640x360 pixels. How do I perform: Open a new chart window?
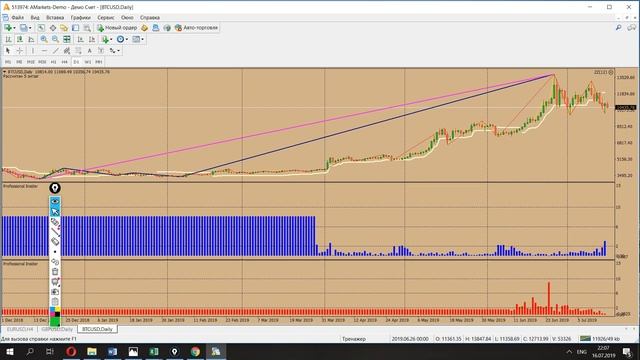pyautogui.click(x=7, y=27)
